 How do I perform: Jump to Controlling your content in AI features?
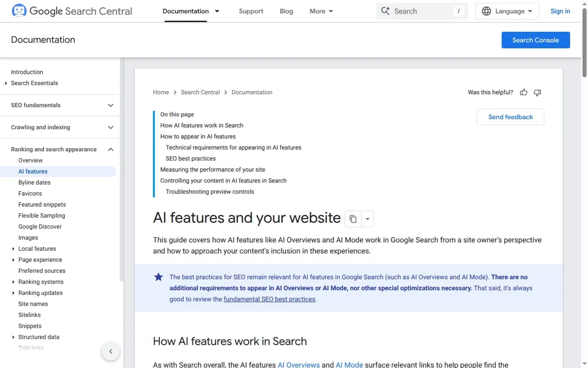click(x=223, y=181)
